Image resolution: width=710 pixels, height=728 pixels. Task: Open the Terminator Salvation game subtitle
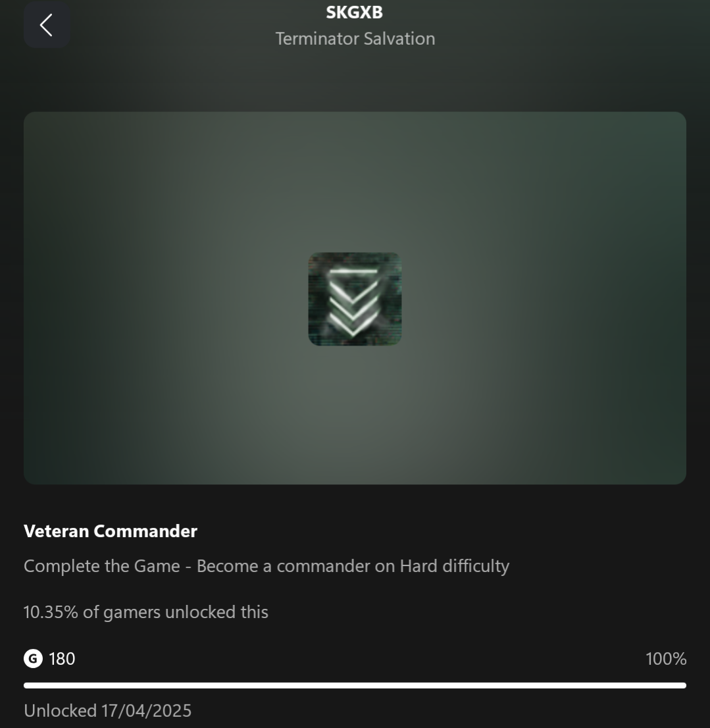355,39
